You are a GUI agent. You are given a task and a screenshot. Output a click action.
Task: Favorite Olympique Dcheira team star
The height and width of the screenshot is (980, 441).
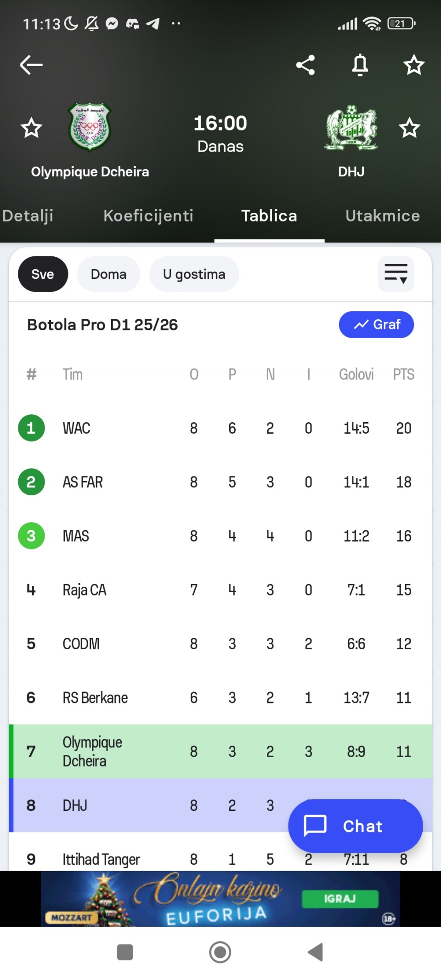point(31,128)
